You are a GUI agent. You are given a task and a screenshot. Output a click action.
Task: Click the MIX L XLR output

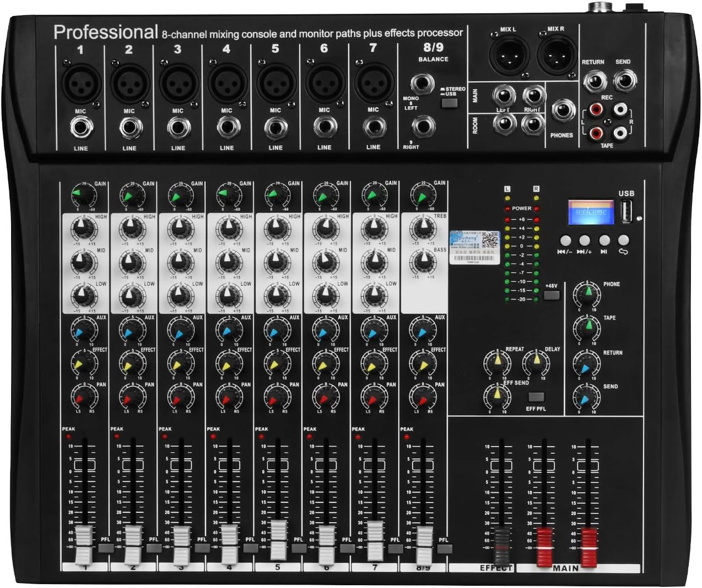click(x=507, y=54)
